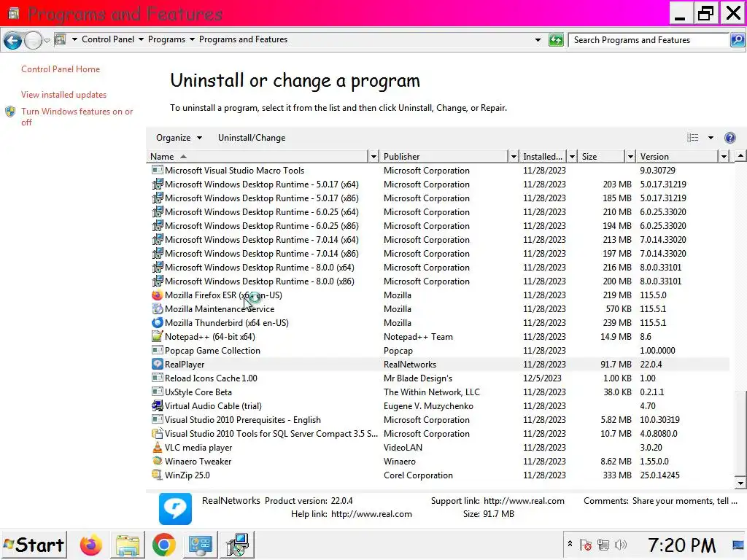Click the scrollbar up arrow
Screen dimensions: 747x560
pos(740,156)
